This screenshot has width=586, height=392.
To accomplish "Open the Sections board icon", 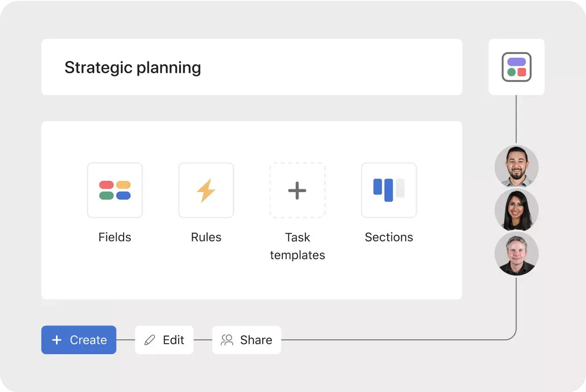I will [x=389, y=190].
